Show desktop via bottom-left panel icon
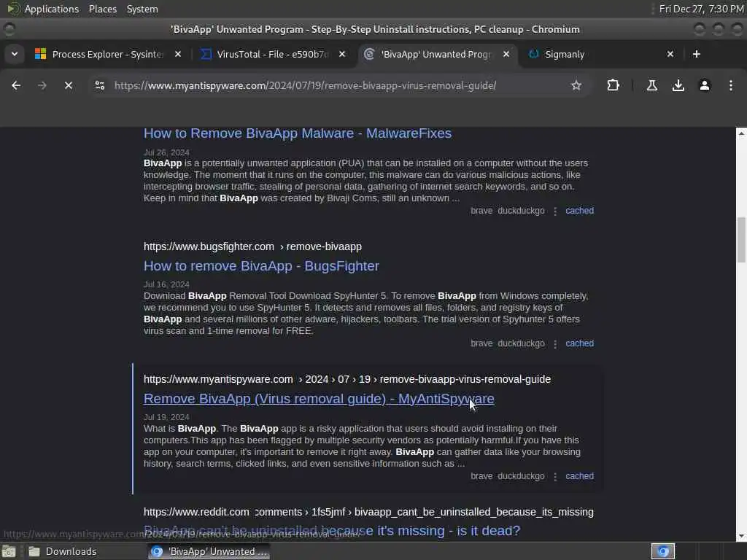 point(9,551)
